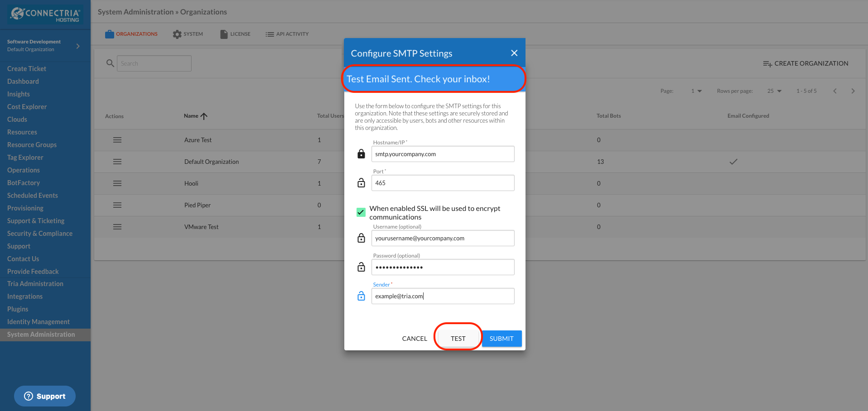Toggle the lock icon beside Port field

pyautogui.click(x=361, y=183)
